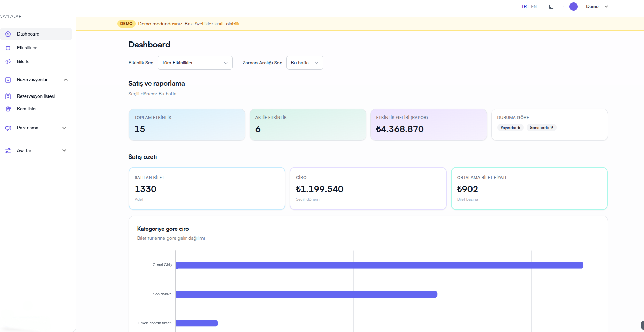Image resolution: width=644 pixels, height=332 pixels.
Task: Click the Genel Giriş chart bar
Action: pos(379,265)
